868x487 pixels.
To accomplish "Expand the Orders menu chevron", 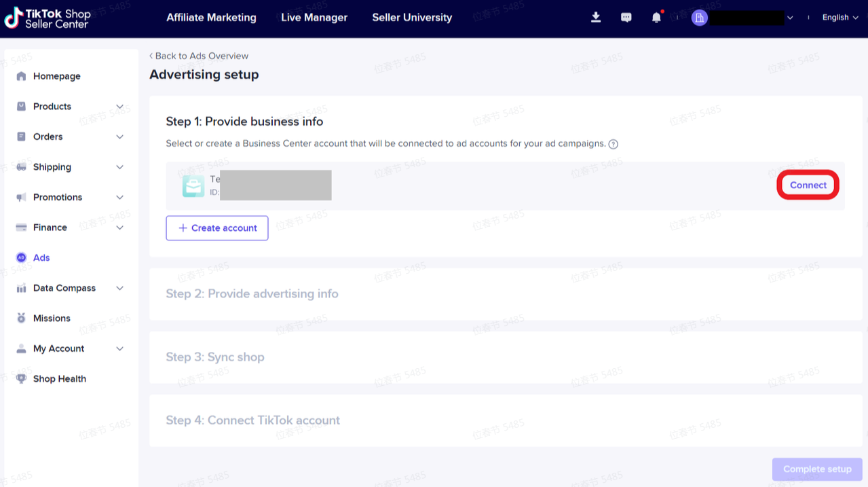I will click(119, 137).
